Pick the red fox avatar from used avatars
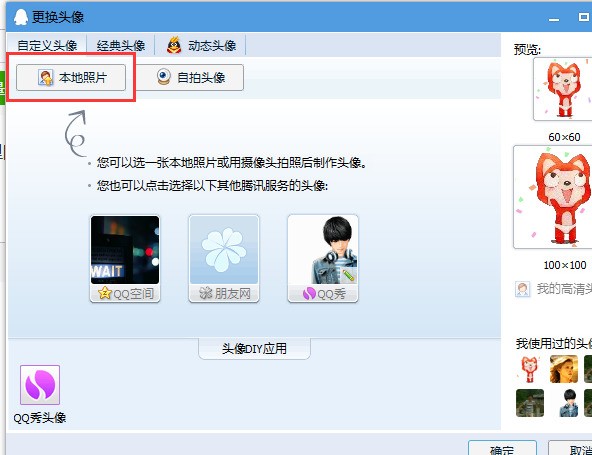592x455 pixels. pyautogui.click(x=530, y=369)
